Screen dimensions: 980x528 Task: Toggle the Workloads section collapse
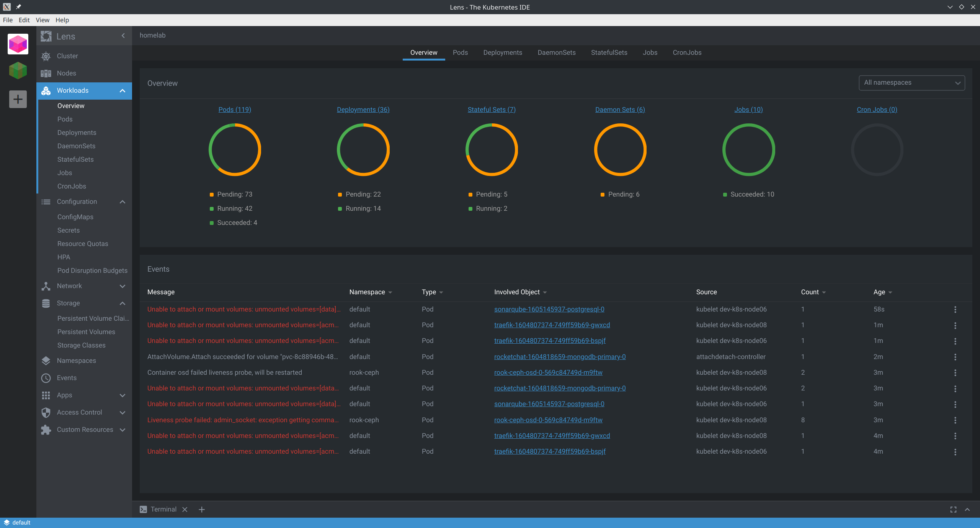tap(123, 90)
